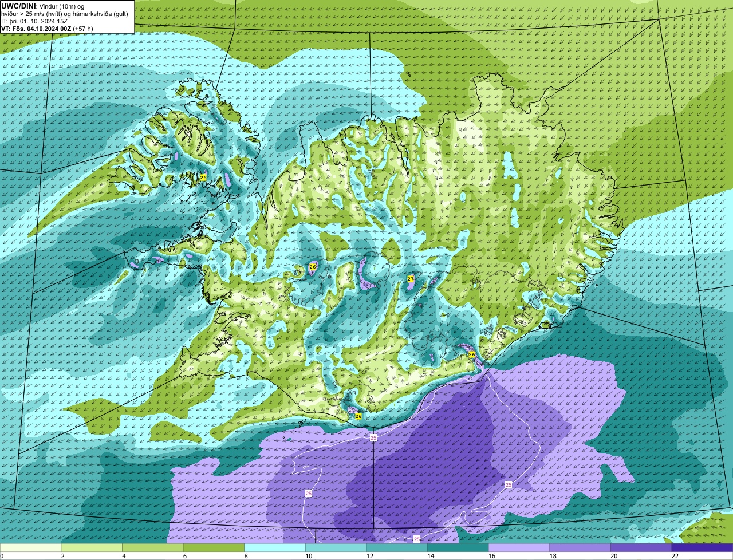Click the yellow 26 label on the southeast coast

[x=472, y=354]
